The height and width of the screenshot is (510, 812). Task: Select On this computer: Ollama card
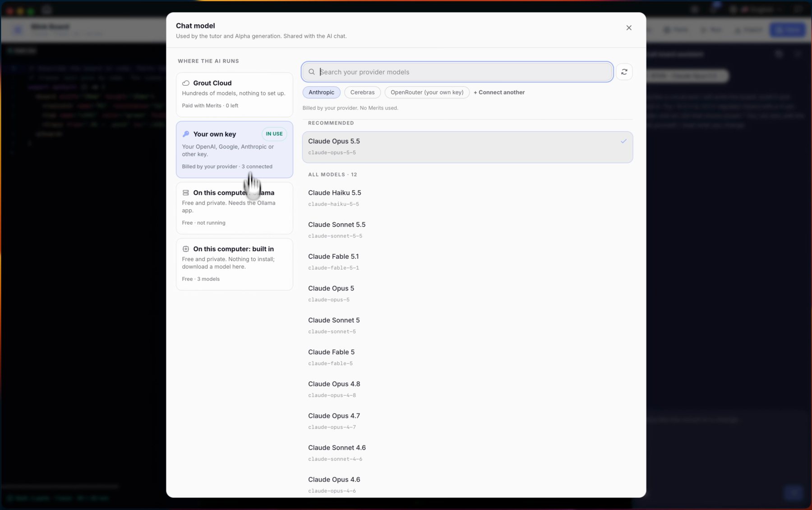coord(235,208)
